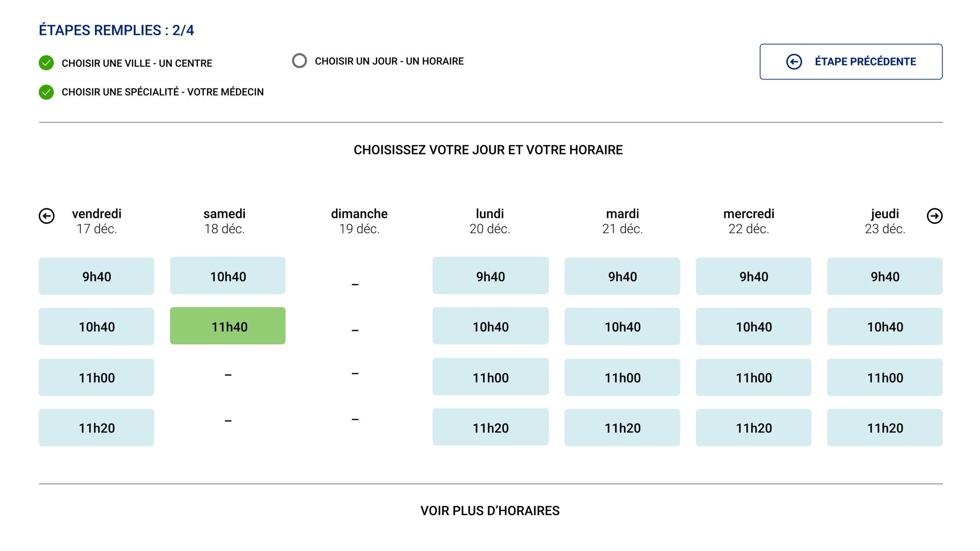Click green check beside Choisir une ville
Image resolution: width=980 pixels, height=551 pixels.
(46, 63)
